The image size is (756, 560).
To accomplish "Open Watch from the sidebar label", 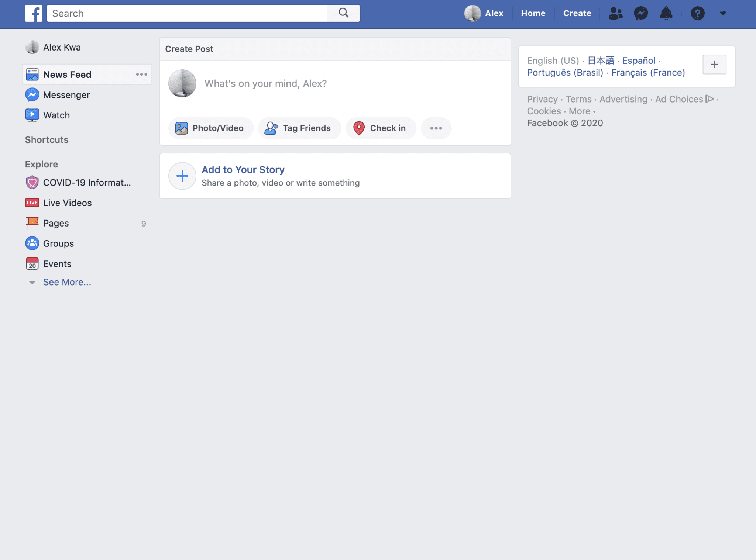I will (56, 115).
